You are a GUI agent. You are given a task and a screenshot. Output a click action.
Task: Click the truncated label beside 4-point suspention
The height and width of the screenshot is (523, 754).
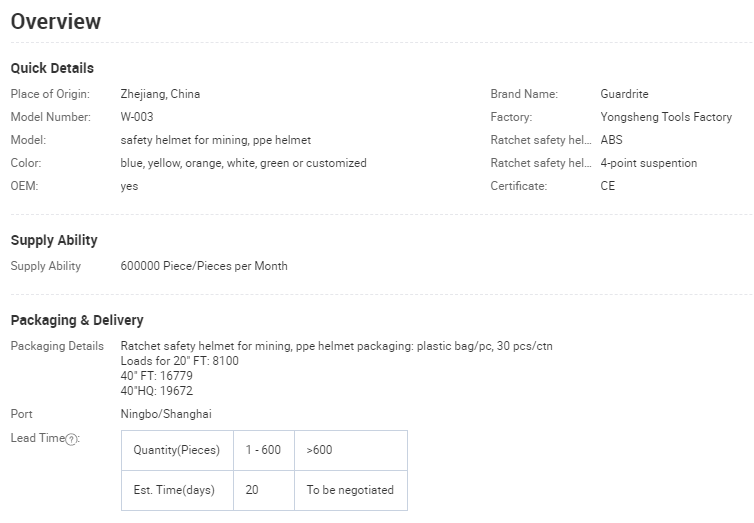[540, 163]
